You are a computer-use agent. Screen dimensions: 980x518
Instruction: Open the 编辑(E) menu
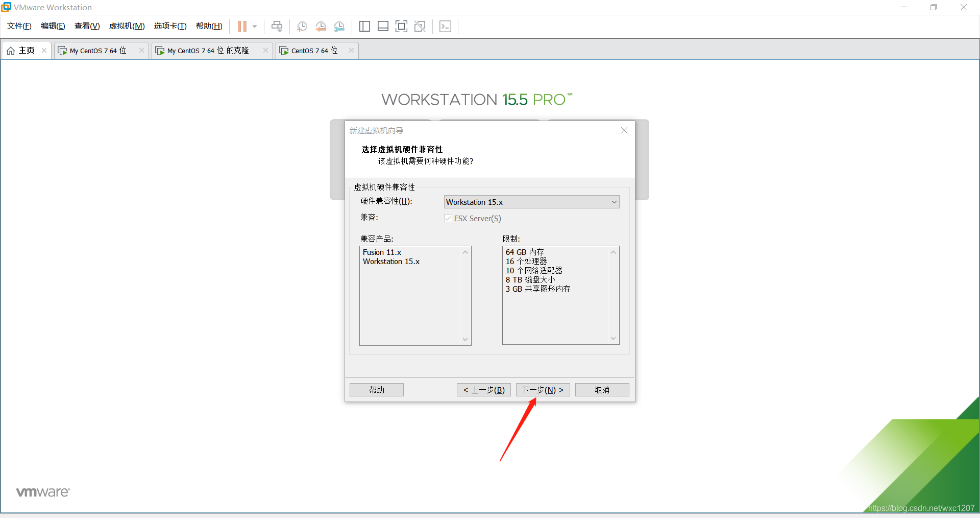click(53, 26)
